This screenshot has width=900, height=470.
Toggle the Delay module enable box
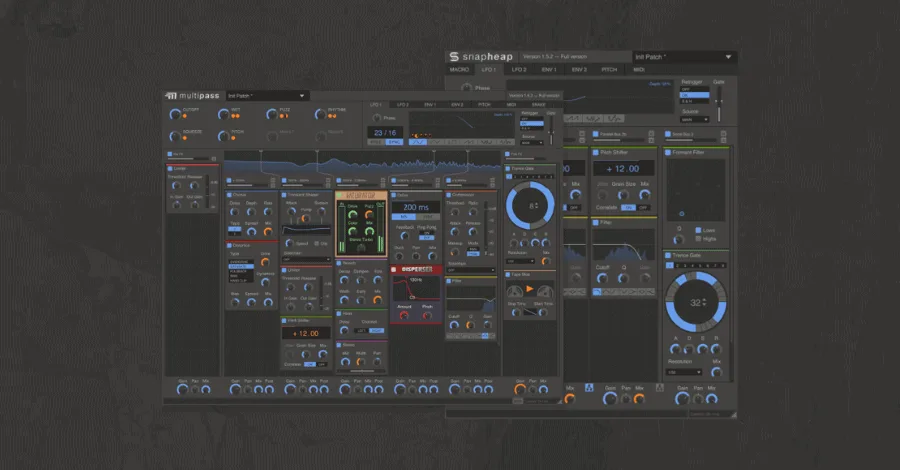[x=394, y=195]
